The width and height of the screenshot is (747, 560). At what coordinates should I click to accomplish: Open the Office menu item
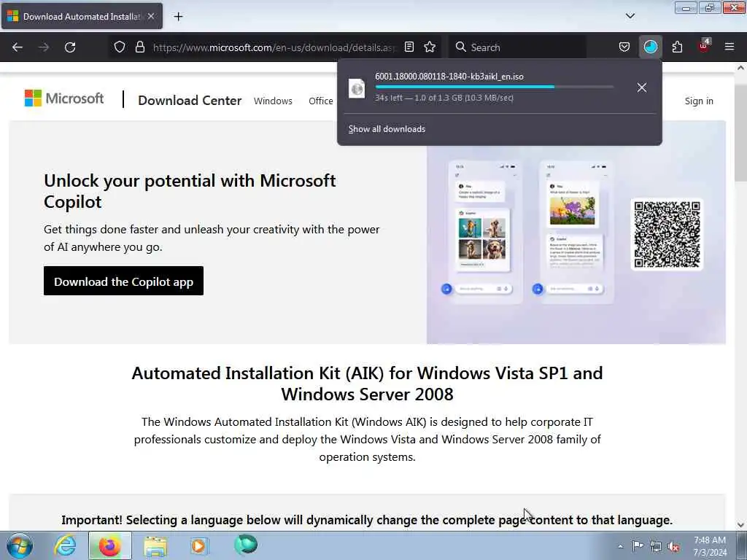point(321,101)
